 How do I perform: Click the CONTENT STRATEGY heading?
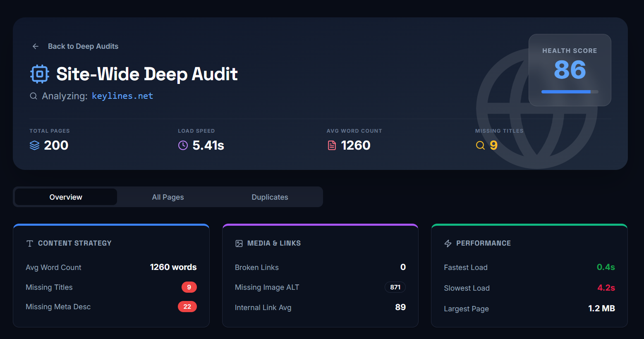[x=75, y=243]
